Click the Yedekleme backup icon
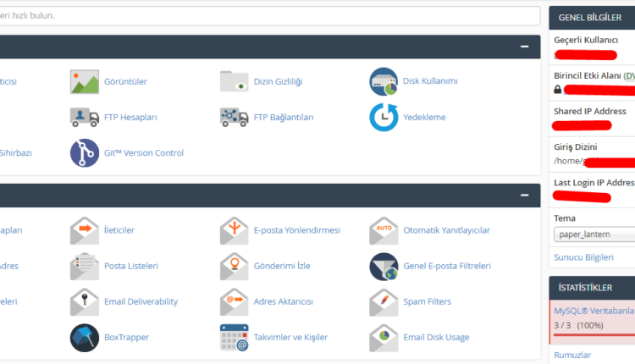Viewport: 635px width, 364px height. pyautogui.click(x=384, y=118)
